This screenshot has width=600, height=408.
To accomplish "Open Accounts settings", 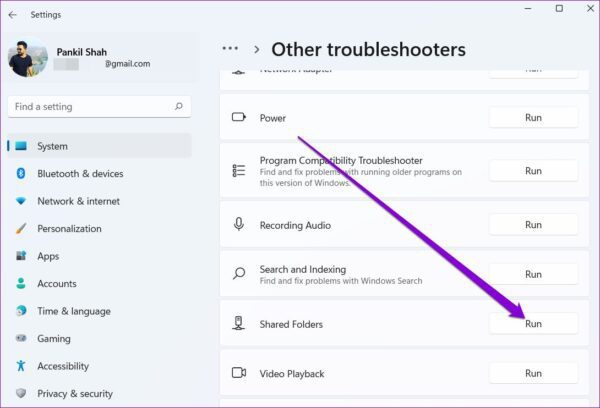I will (x=99, y=284).
